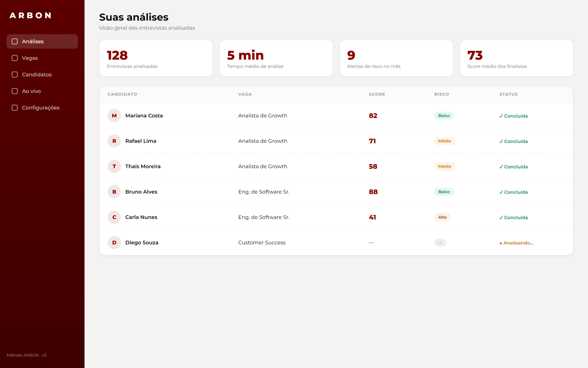Click Carla Nunes's C avatar
Screen dimensions: 588x368
point(114,217)
